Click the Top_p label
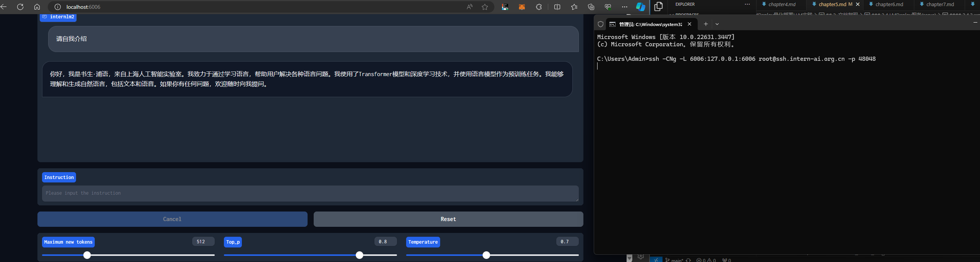Viewport: 980px width, 262px height. (233, 242)
